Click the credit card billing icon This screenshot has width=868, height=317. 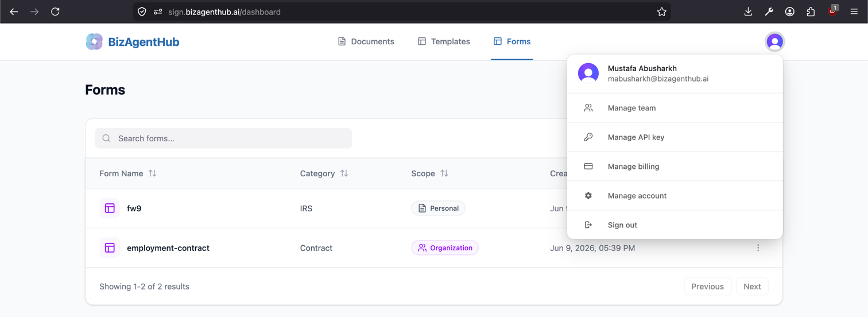(588, 167)
